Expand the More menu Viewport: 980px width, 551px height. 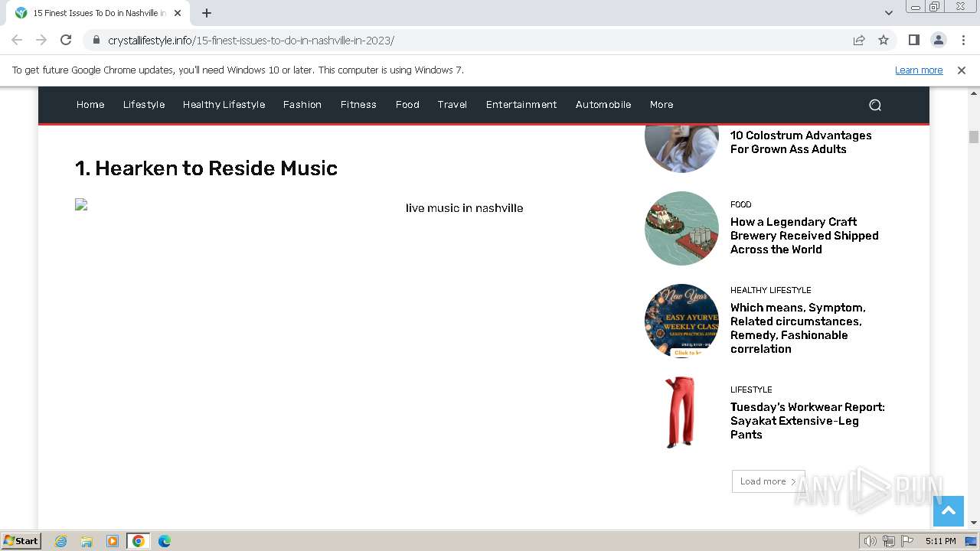pyautogui.click(x=661, y=105)
